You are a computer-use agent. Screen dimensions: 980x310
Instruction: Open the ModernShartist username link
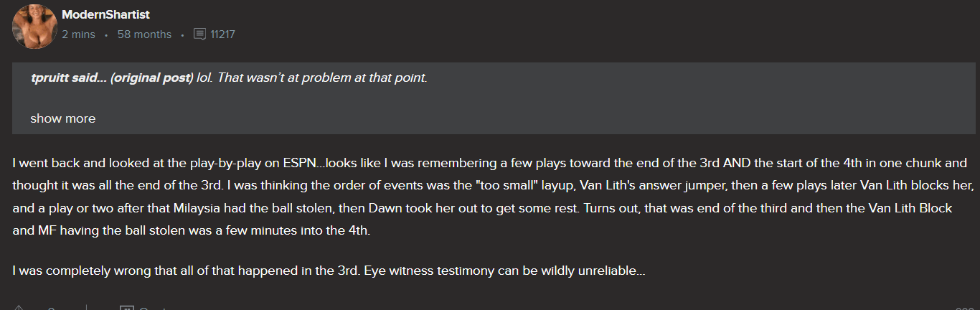pyautogui.click(x=105, y=14)
